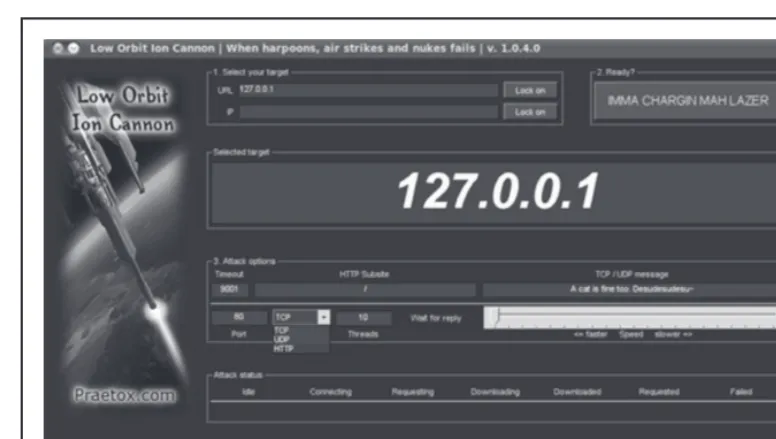Image resolution: width=776 pixels, height=439 pixels.
Task: Click the second round window button in title bar
Action: (x=73, y=48)
